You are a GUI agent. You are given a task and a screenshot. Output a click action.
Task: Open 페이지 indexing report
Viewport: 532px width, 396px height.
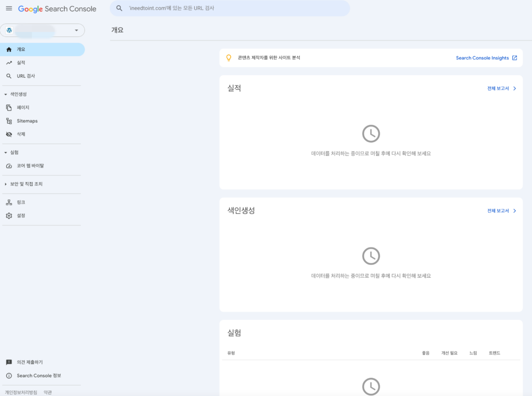pyautogui.click(x=42, y=107)
